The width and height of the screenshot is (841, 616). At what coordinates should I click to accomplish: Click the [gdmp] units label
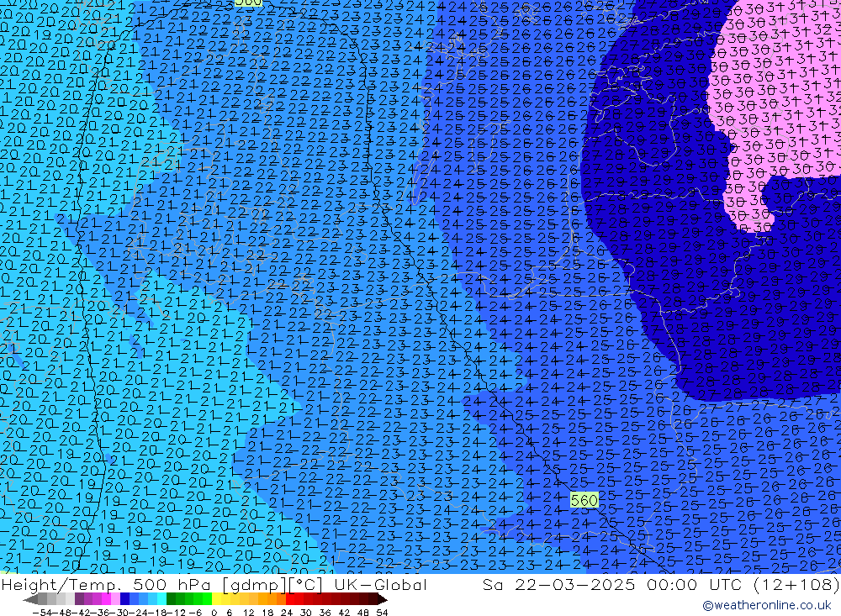(x=255, y=585)
